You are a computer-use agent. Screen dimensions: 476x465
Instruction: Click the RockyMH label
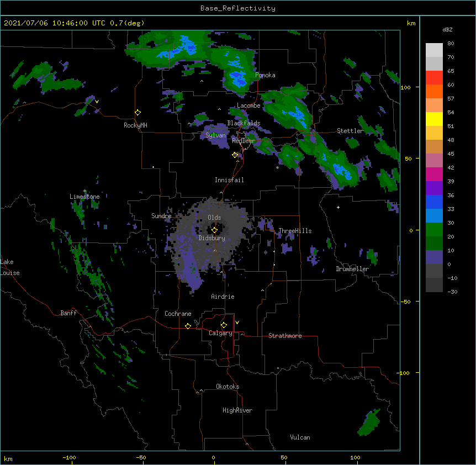point(135,125)
